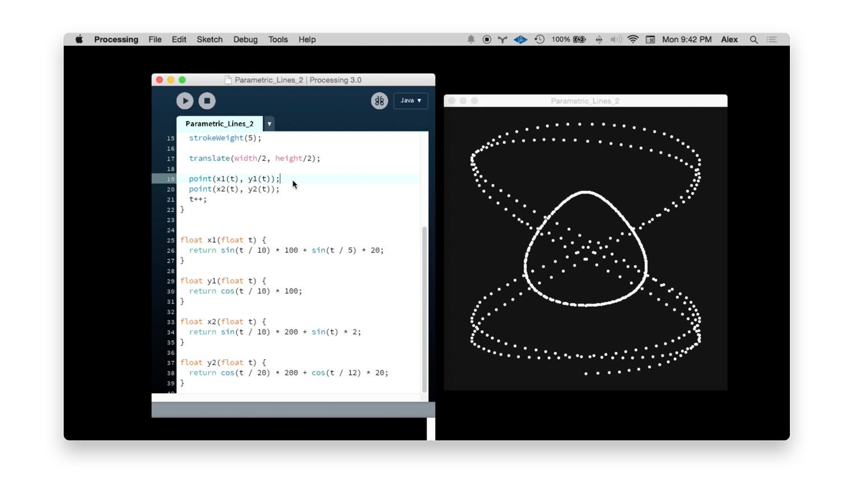Viewport: 853px width, 504px height.
Task: Click the float x1(float t) declaration
Action: click(x=223, y=240)
